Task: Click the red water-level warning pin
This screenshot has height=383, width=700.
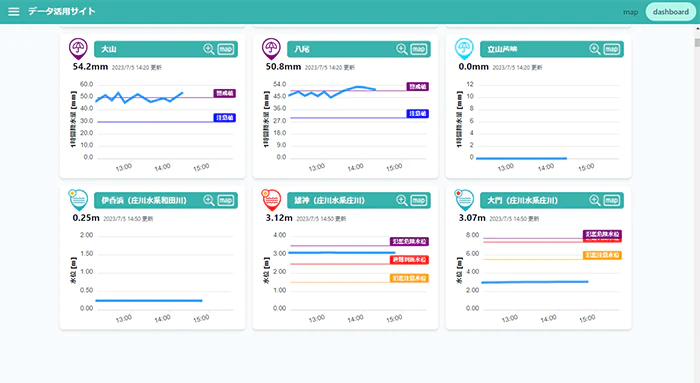Action: coord(271,200)
